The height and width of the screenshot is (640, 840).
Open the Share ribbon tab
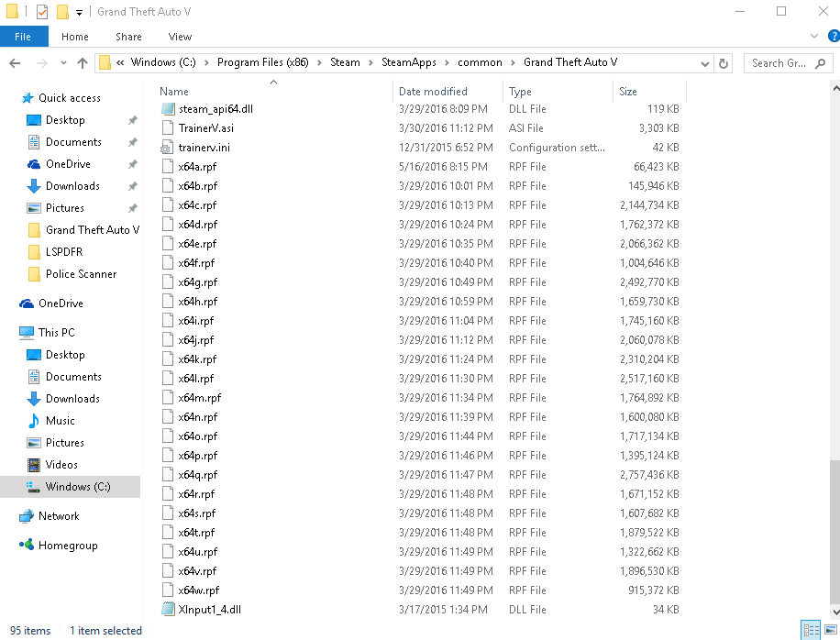(x=128, y=37)
